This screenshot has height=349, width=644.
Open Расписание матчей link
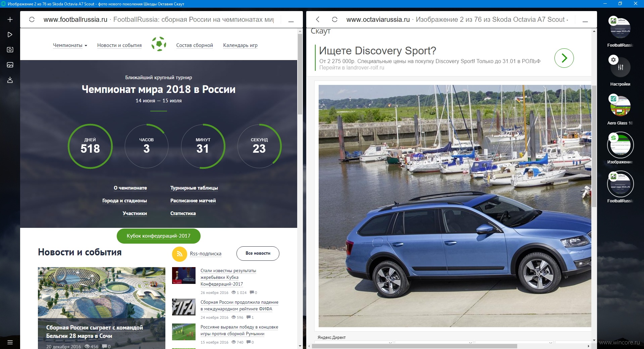193,201
